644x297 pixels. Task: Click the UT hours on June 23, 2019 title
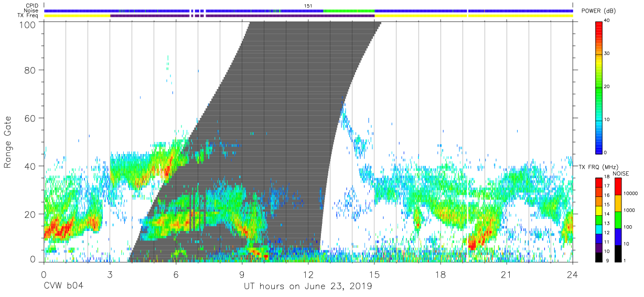pyautogui.click(x=308, y=287)
